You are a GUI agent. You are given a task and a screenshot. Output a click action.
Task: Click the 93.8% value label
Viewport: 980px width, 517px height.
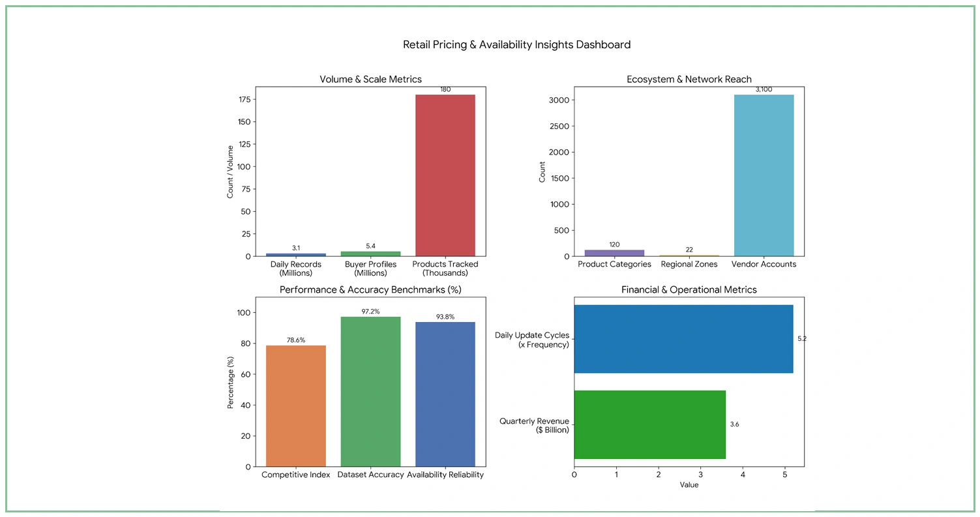point(445,317)
